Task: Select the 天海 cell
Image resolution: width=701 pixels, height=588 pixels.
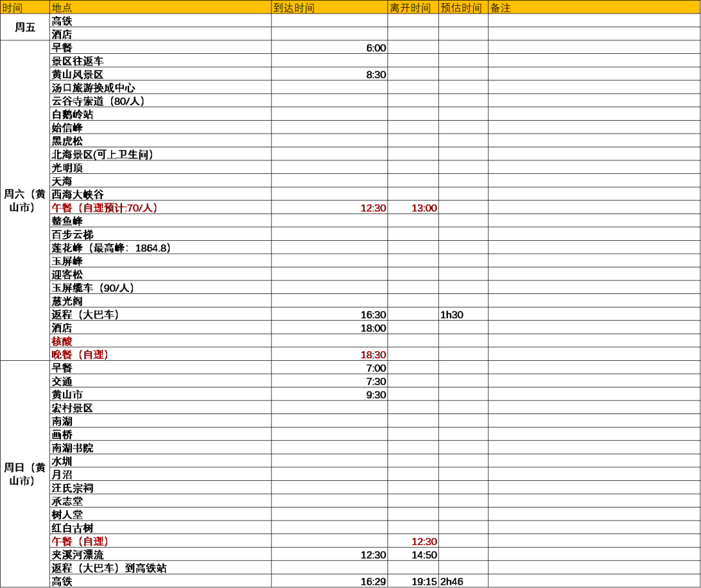Action: pyautogui.click(x=160, y=181)
